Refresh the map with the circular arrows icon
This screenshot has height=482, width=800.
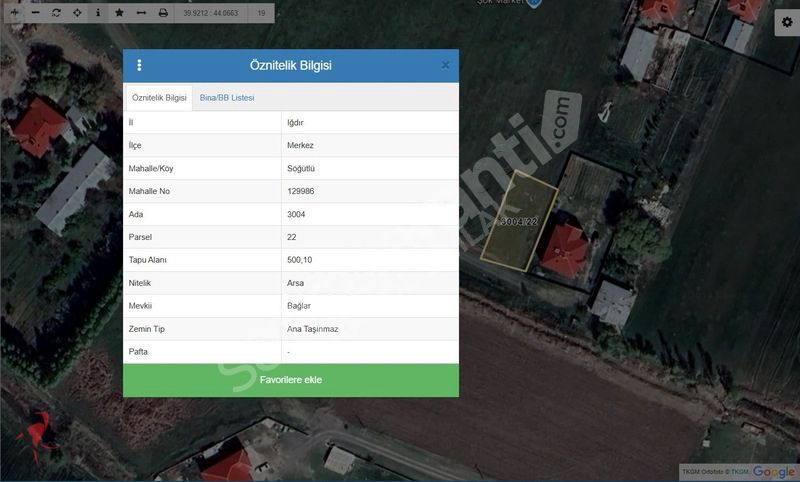56,13
